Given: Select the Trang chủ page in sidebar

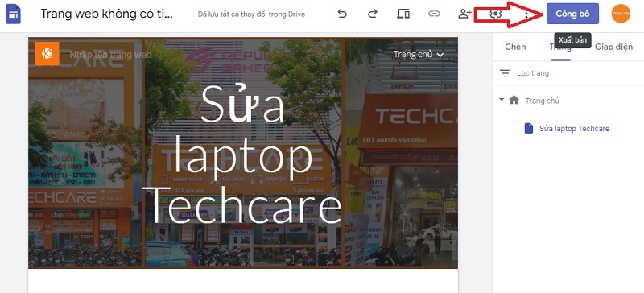Looking at the screenshot, I should point(542,101).
